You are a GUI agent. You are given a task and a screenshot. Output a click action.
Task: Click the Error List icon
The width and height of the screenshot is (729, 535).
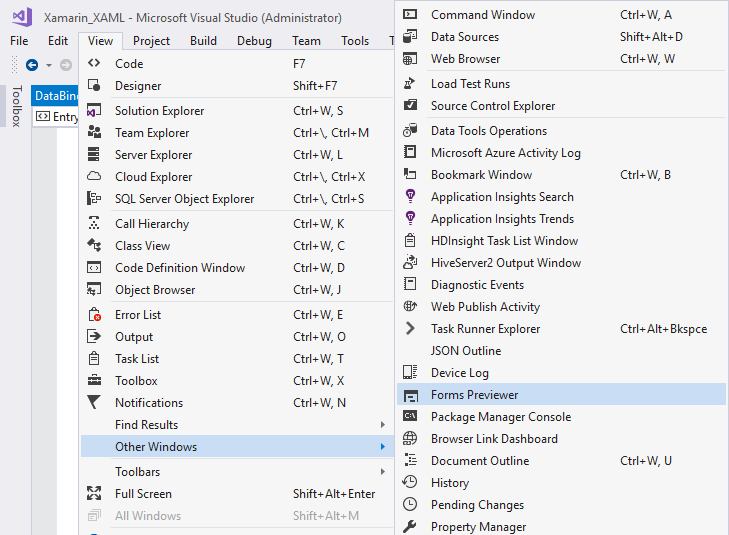(95, 315)
